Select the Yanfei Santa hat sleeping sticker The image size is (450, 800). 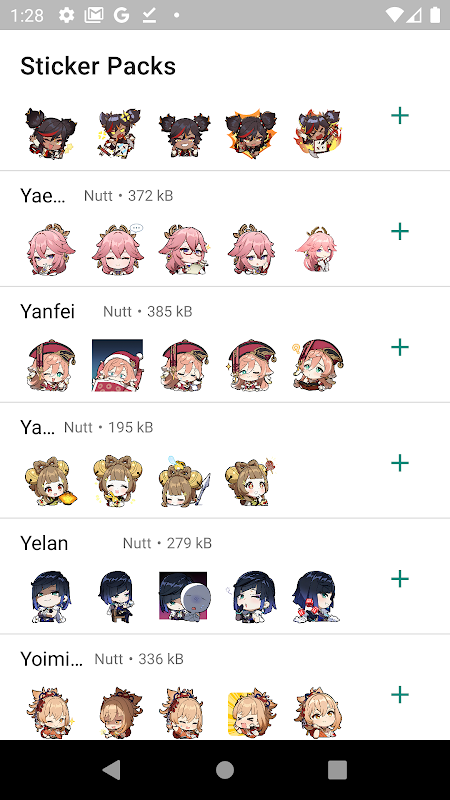117,365
